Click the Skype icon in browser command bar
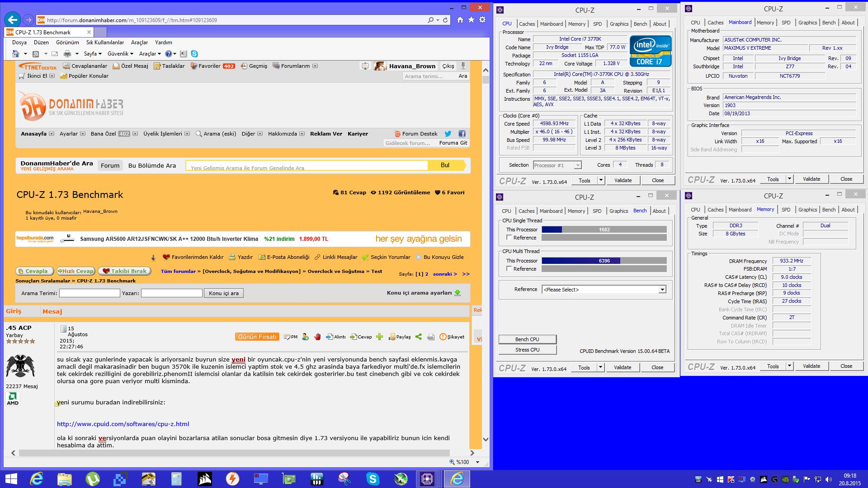This screenshot has height=488, width=868. pos(194,54)
